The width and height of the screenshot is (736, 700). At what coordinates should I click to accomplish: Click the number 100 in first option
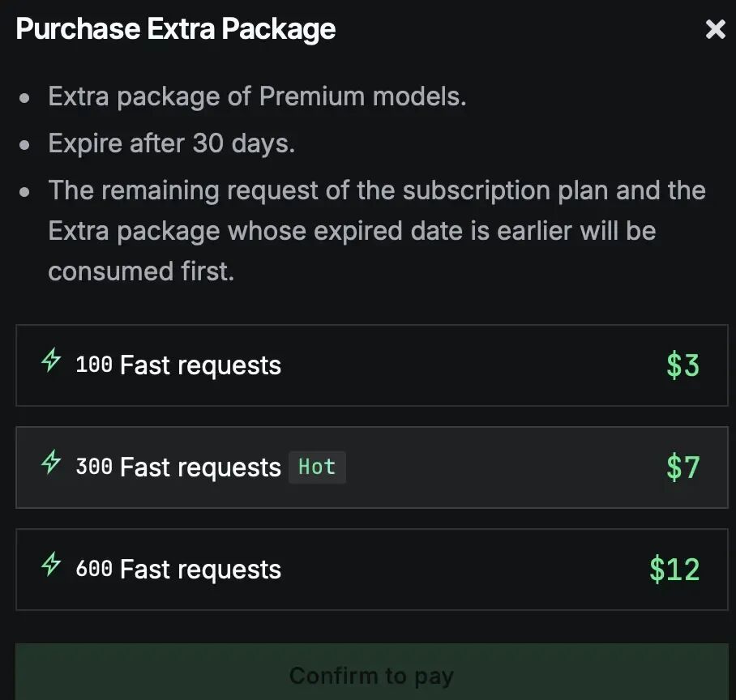[94, 365]
